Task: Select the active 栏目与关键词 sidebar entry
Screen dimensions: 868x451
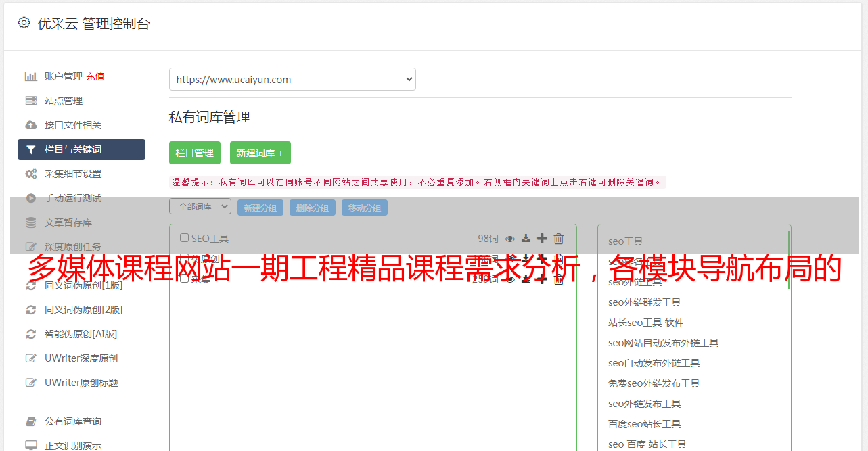Action: 81,149
